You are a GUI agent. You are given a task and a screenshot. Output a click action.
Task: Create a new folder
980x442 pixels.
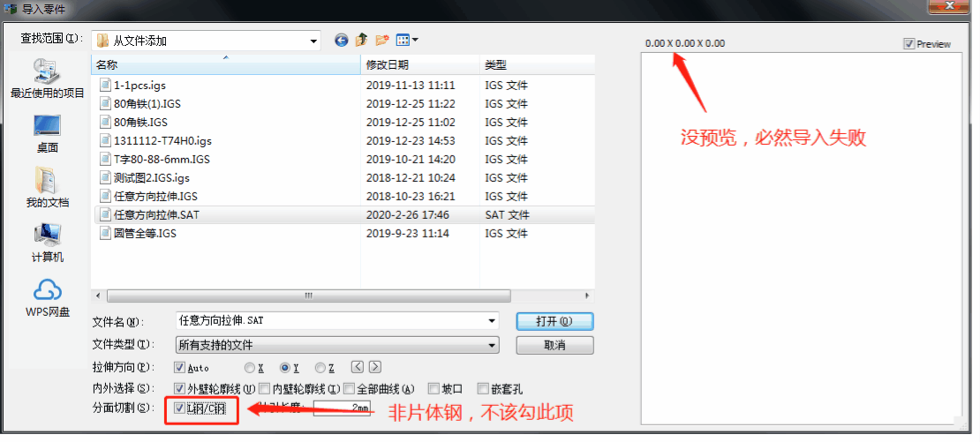(381, 41)
